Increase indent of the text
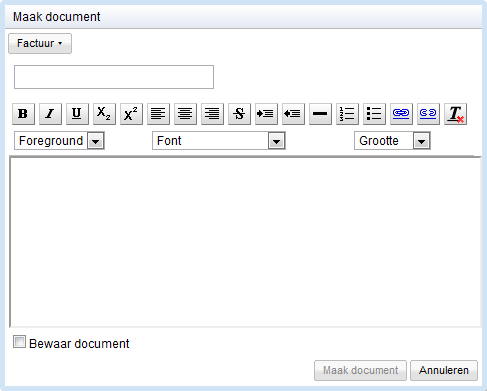The image size is (487, 391). pos(266,114)
